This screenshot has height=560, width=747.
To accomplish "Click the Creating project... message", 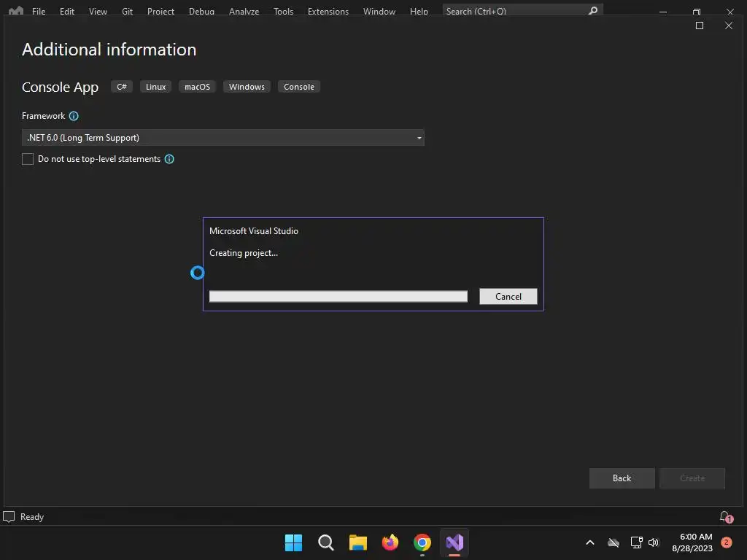I will pyautogui.click(x=244, y=253).
